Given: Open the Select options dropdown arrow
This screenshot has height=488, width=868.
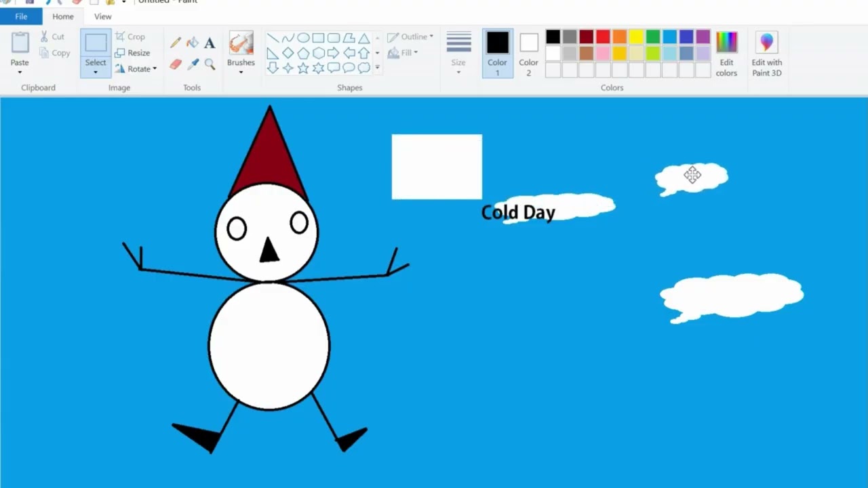Looking at the screenshot, I should 96,72.
